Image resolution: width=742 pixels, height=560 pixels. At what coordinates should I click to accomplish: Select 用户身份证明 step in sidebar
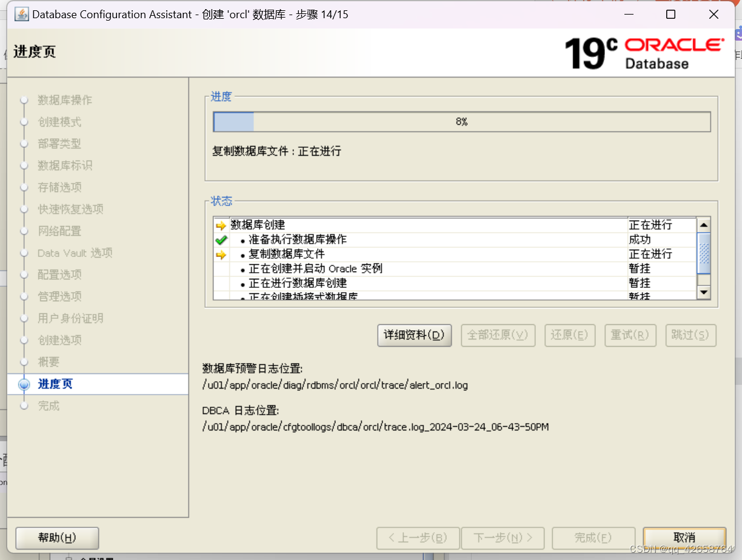(x=70, y=318)
